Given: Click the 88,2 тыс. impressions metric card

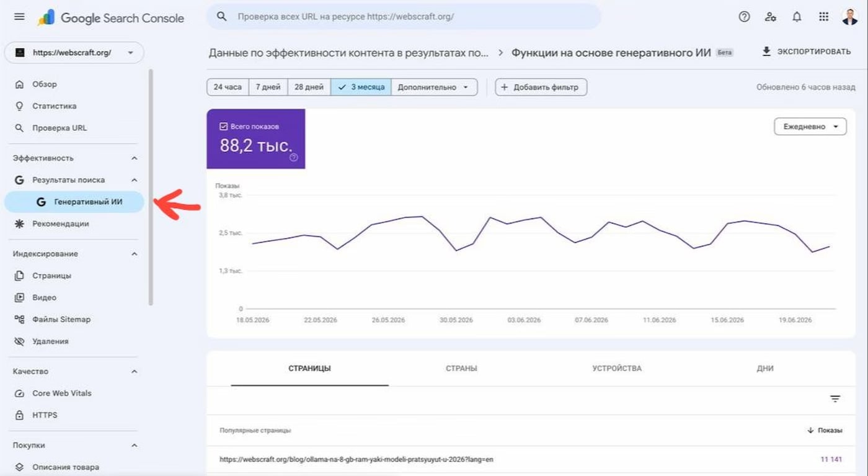Looking at the screenshot, I should point(255,139).
